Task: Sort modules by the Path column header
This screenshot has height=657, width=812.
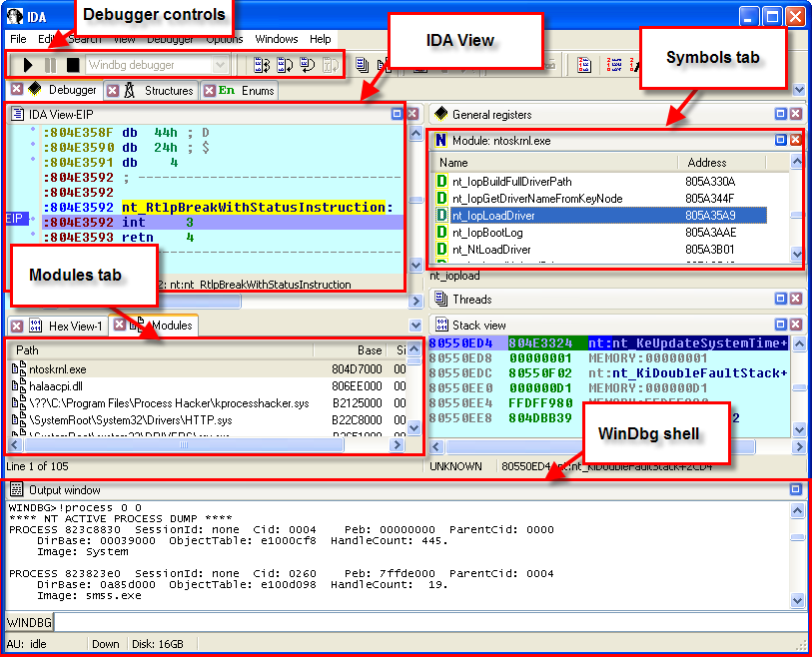Action: point(28,350)
